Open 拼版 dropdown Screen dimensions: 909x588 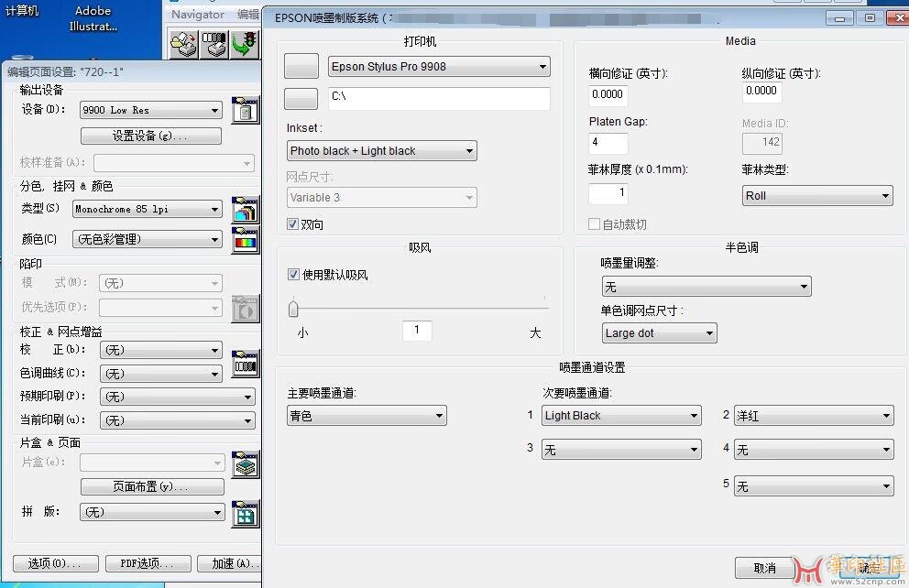(x=152, y=512)
